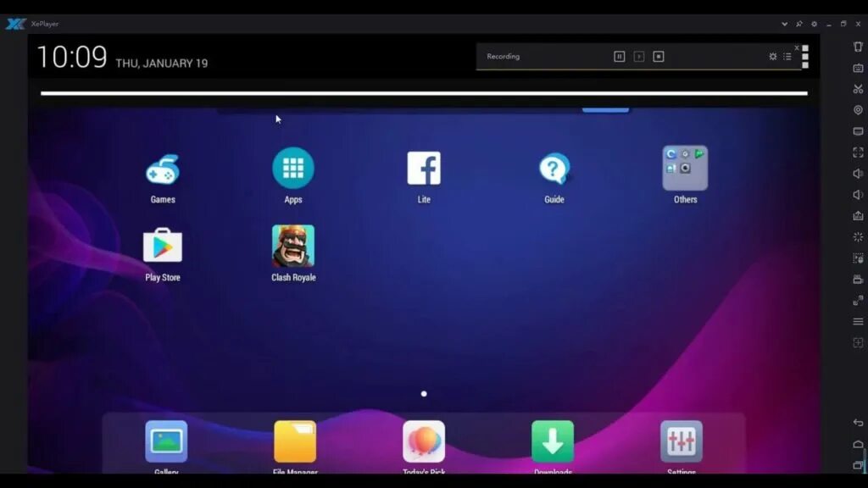Click the add instance plus icon in sidebar
The width and height of the screenshot is (868, 488).
(858, 343)
